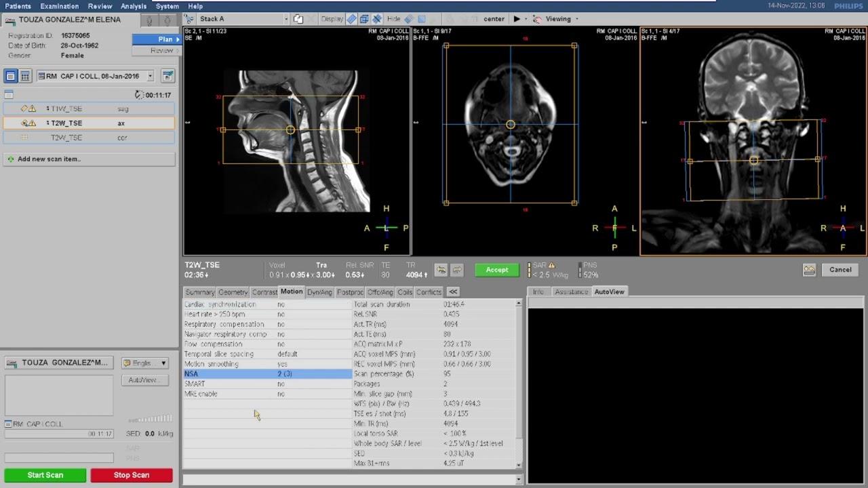
Task: Open the Viewing mode dropdown
Action: click(x=577, y=19)
